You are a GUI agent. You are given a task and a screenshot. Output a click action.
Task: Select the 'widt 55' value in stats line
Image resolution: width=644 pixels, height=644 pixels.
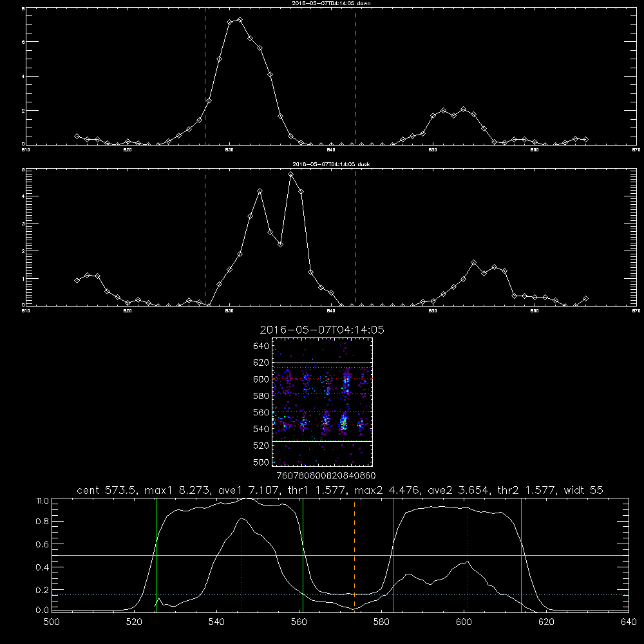(583, 490)
